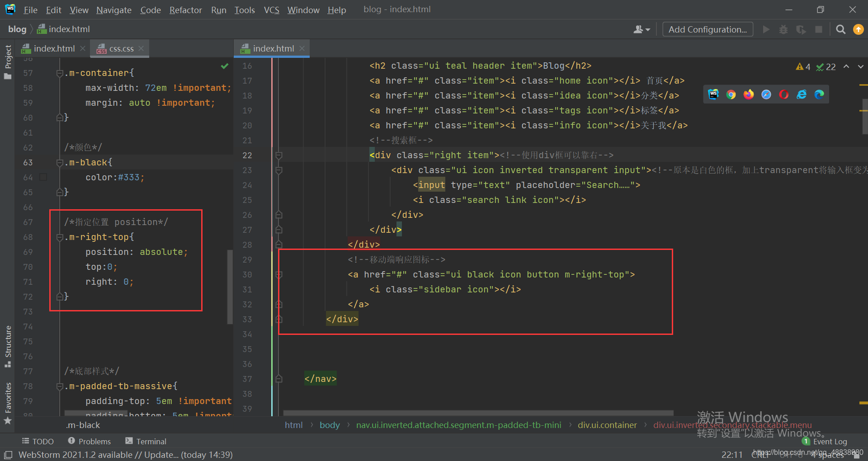The height and width of the screenshot is (461, 868).
Task: Click the #333 color swatch in gutter
Action: click(x=43, y=177)
